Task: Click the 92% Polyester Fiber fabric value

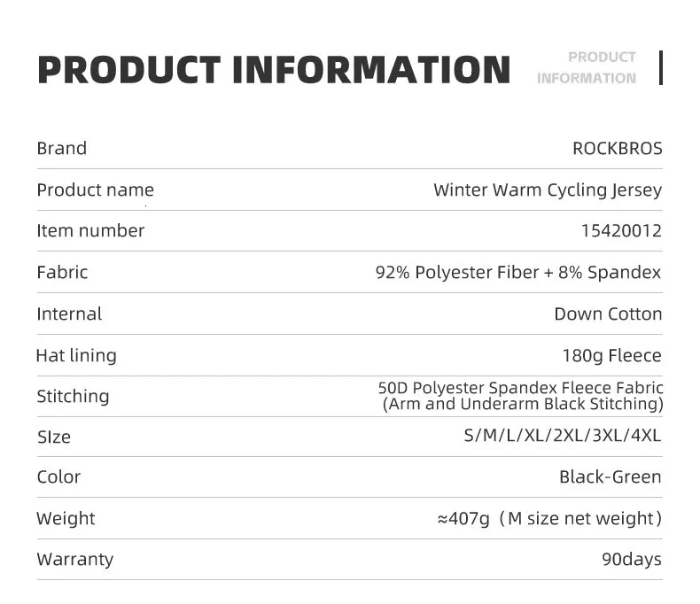Action: coord(518,272)
